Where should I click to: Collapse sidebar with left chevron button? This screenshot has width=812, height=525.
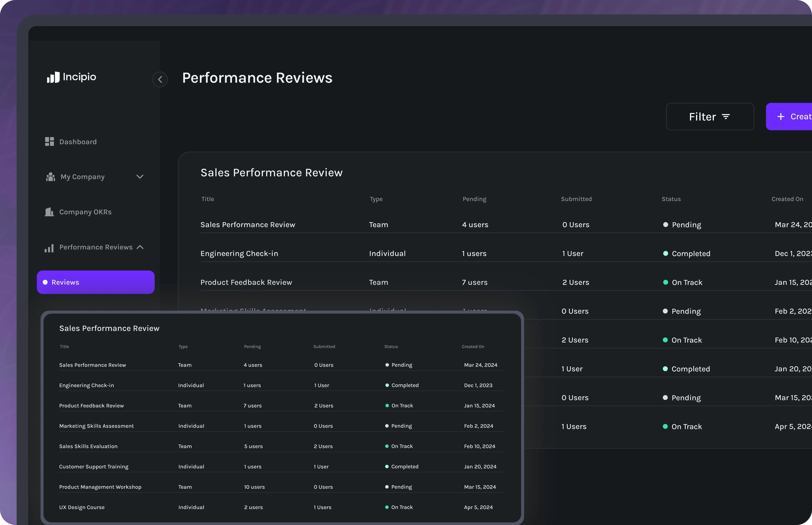point(160,79)
